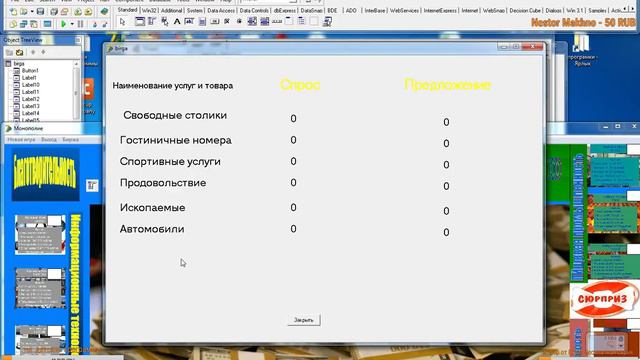Viewport: 640px width, 360px height.
Task: Pick the Button 'OK' component in the palette
Action: pos(215,21)
